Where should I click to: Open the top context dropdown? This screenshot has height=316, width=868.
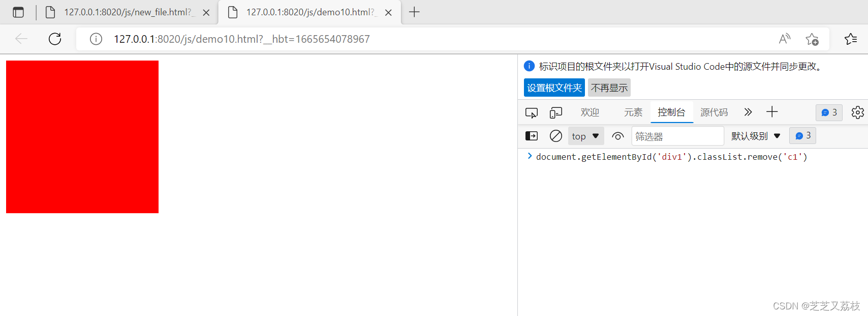[586, 136]
